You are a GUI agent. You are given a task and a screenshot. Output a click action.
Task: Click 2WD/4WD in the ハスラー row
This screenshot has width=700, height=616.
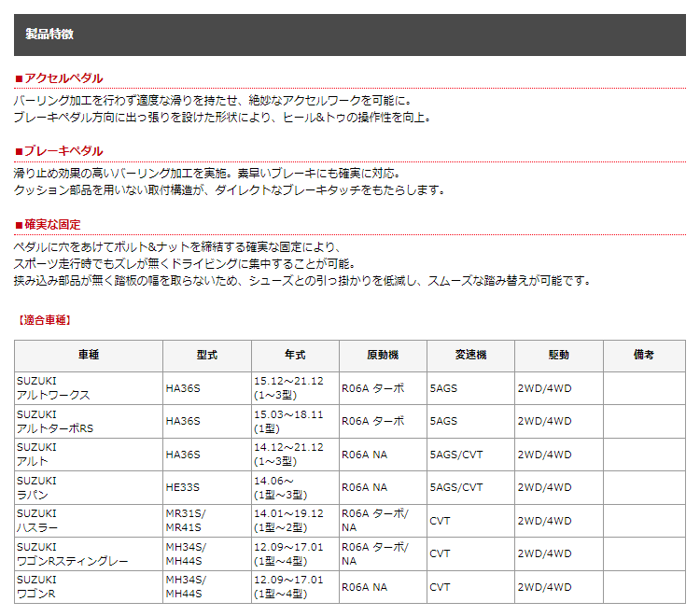pyautogui.click(x=545, y=521)
